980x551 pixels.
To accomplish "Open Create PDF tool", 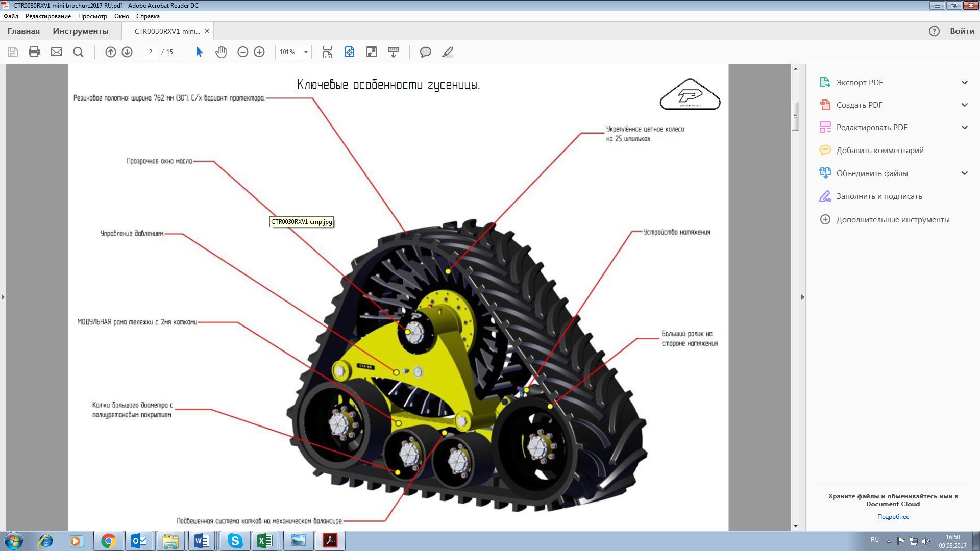I will pos(859,105).
